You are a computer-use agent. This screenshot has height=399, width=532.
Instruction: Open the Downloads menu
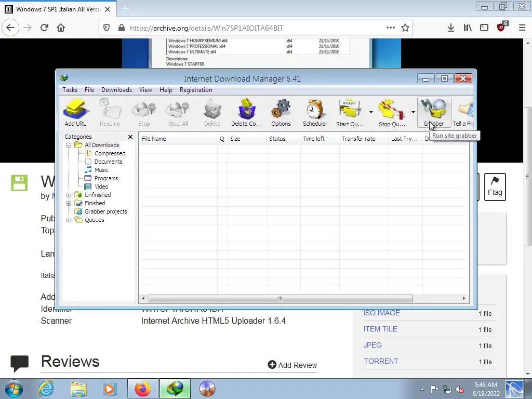(x=116, y=90)
